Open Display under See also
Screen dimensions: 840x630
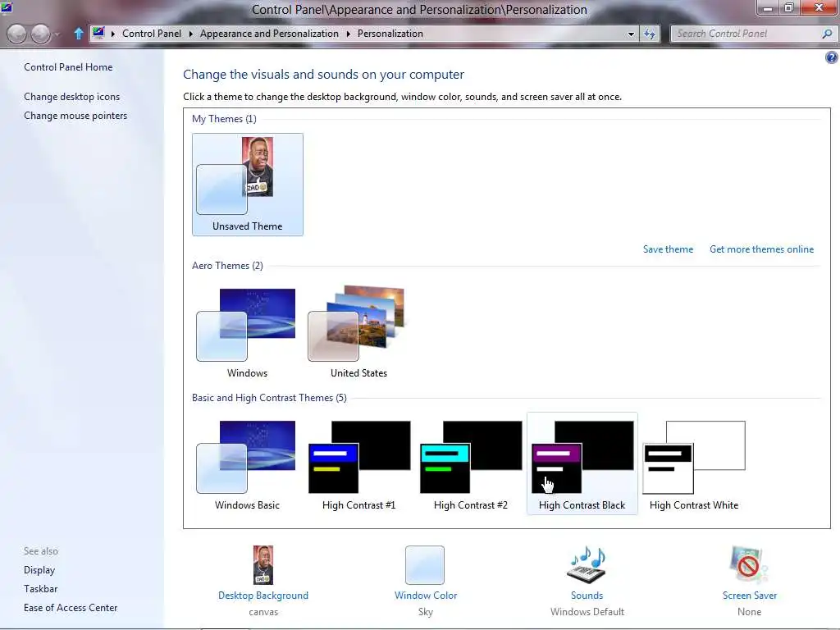click(x=39, y=571)
